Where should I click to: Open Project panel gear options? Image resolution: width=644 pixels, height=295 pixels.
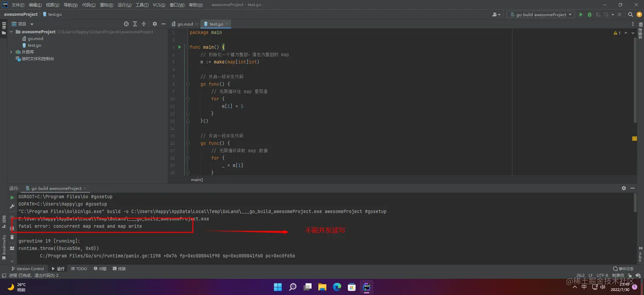tap(155, 24)
